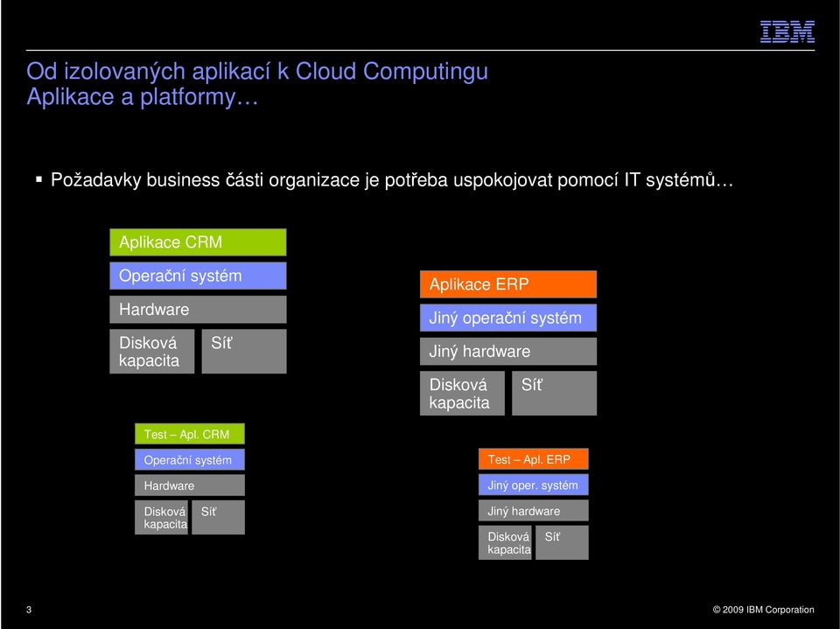Click the bullet text starting "Požadavky business části"
This screenshot has width=840, height=629.
[392, 180]
